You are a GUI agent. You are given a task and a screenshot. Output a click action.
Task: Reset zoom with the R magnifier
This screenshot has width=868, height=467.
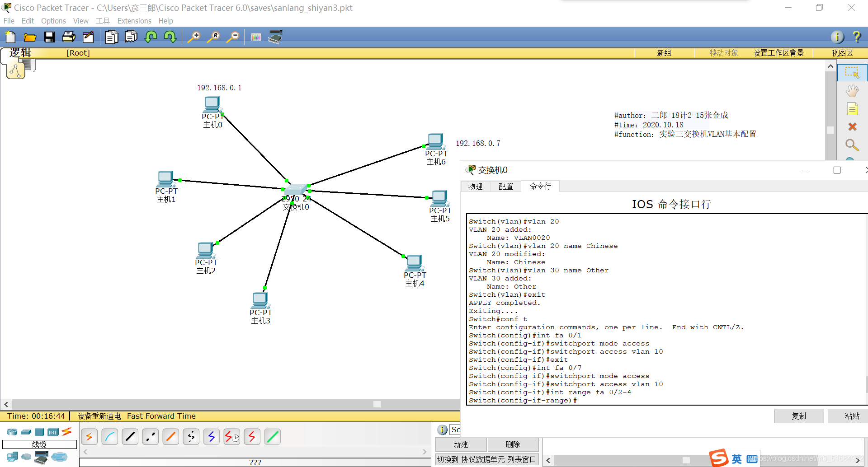click(213, 37)
